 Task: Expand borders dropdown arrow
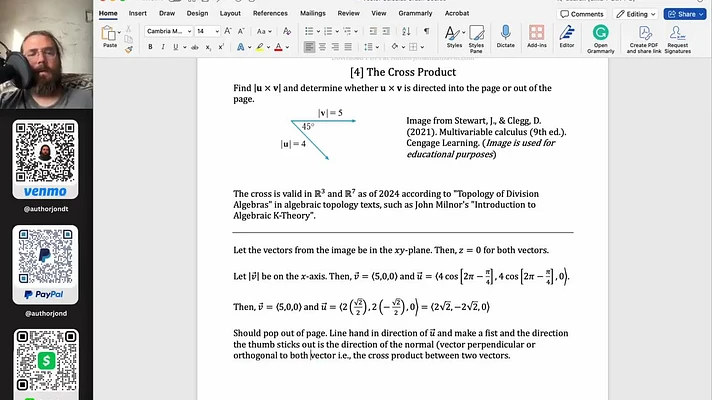tap(422, 47)
